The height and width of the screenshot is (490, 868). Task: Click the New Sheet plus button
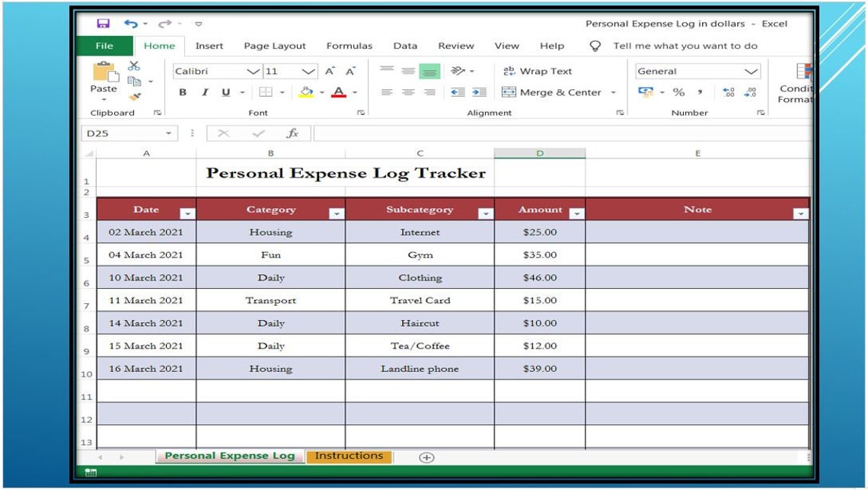[427, 457]
